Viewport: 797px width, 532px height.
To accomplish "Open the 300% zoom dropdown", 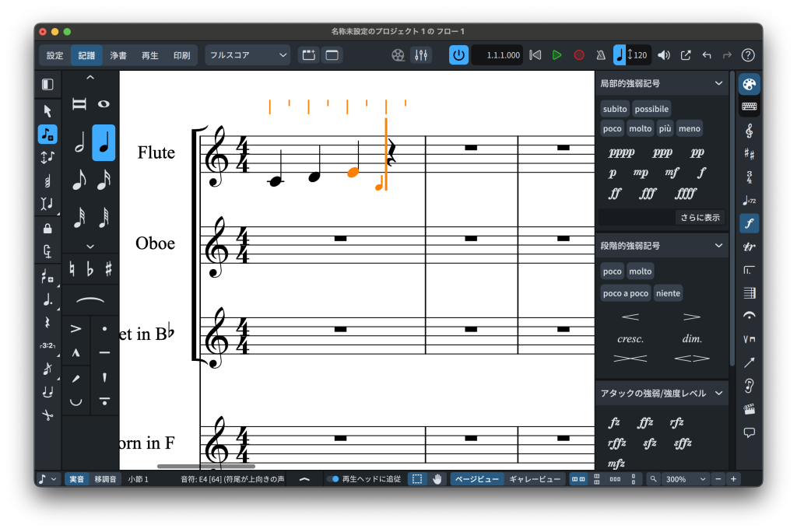I will 685,479.
